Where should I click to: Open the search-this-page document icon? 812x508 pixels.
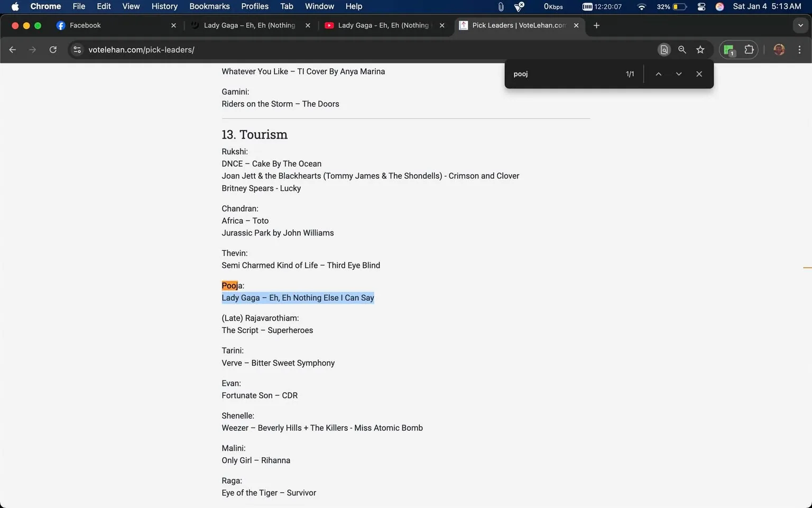click(x=664, y=49)
